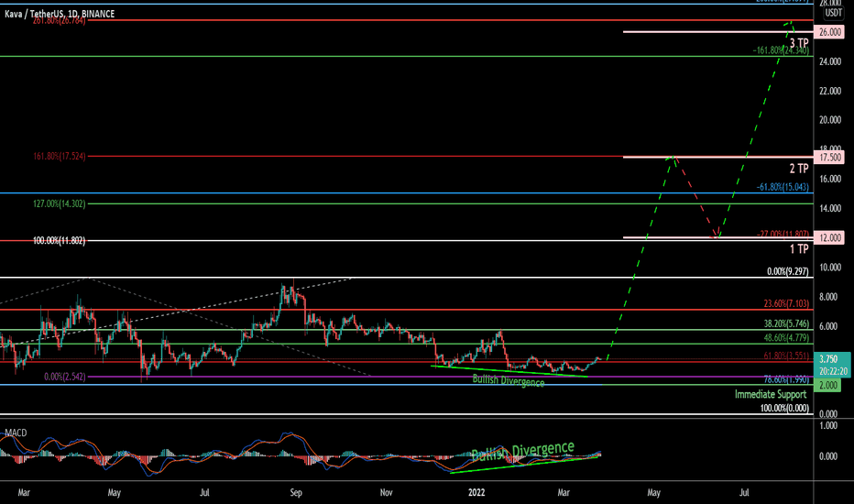Click the 22.000 price axis tick

click(x=829, y=91)
